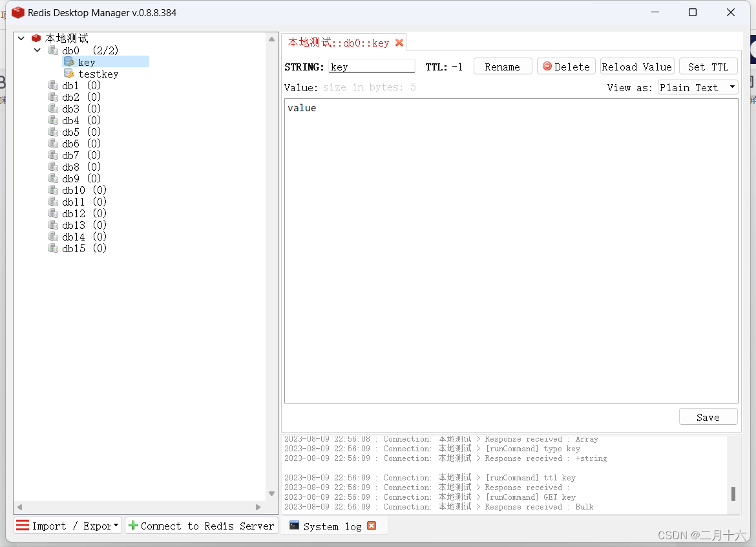Image resolution: width=756 pixels, height=547 pixels.
Task: Click Reload Value button
Action: tap(636, 67)
